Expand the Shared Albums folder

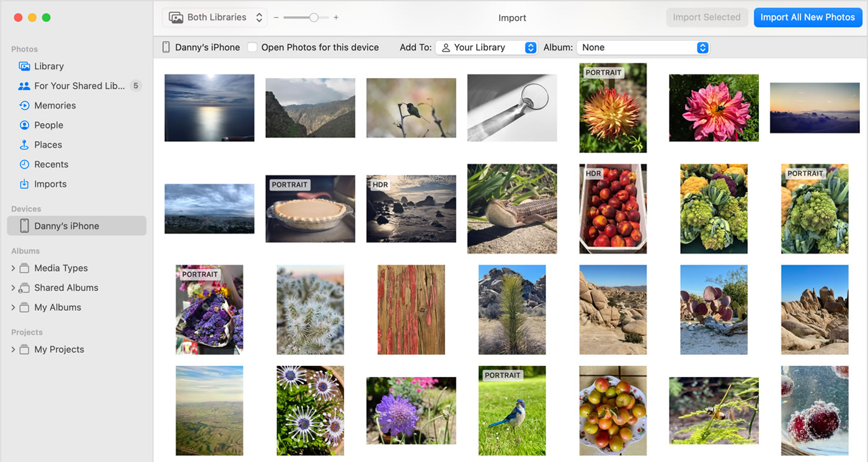14,288
